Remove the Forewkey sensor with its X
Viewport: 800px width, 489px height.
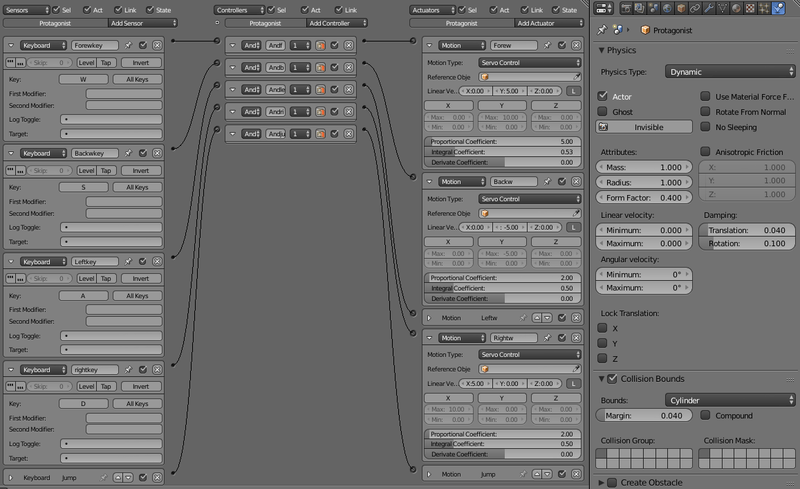pos(157,45)
